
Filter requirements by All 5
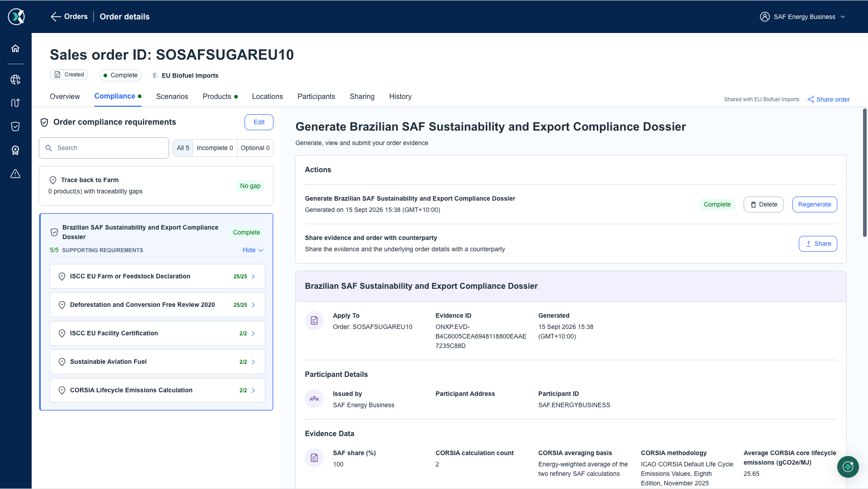183,148
